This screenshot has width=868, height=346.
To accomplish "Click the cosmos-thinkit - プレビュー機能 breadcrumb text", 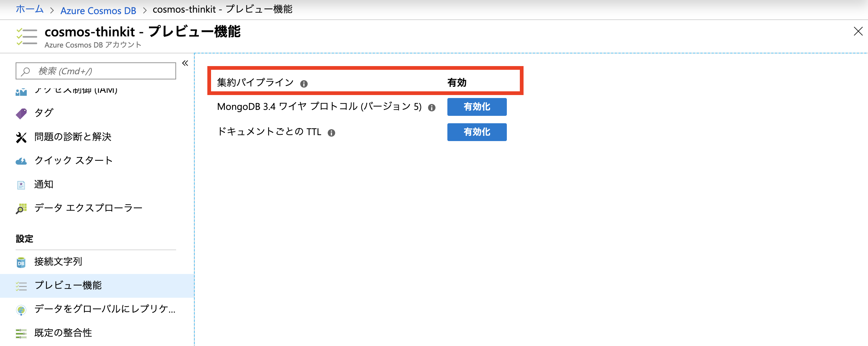I will click(x=223, y=9).
